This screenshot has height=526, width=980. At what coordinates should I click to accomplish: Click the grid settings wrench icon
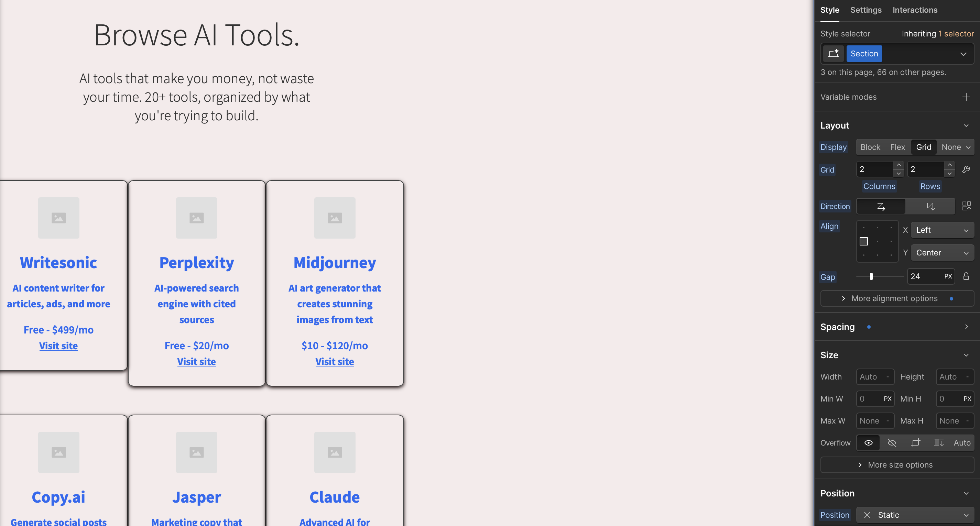point(966,169)
